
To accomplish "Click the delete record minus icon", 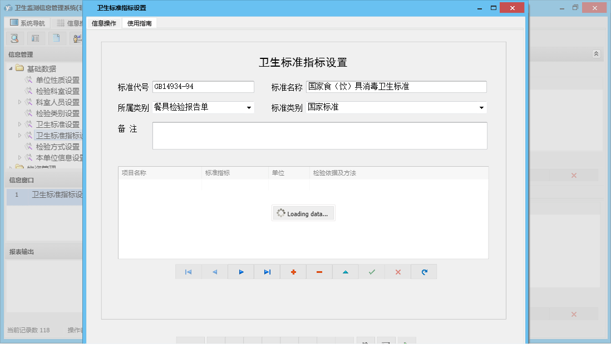I will [x=319, y=272].
